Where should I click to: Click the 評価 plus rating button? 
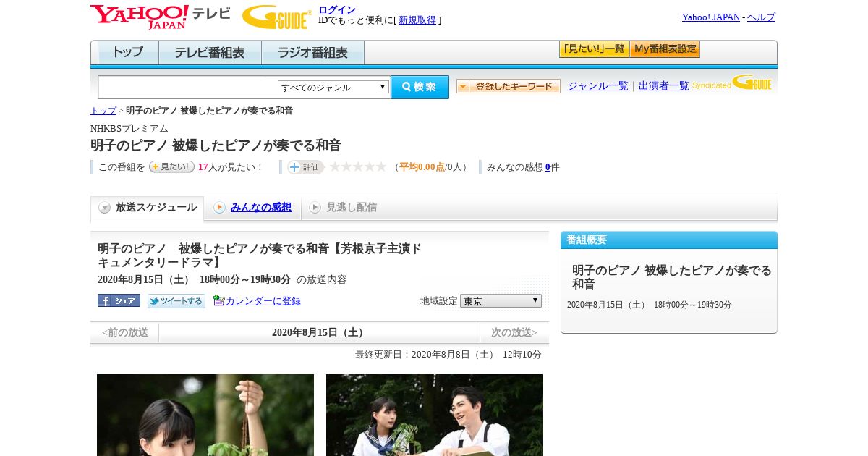[x=305, y=167]
